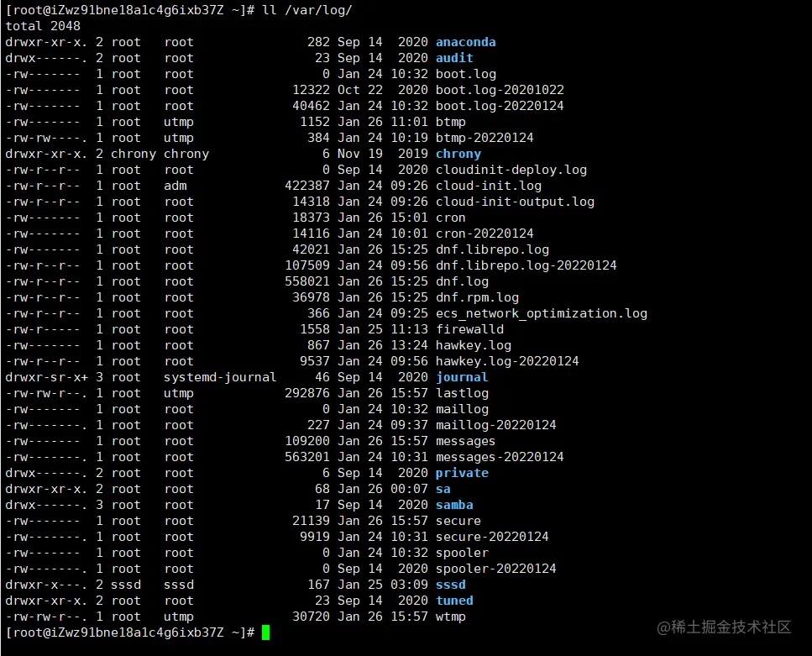This screenshot has height=656, width=812.
Task: Select boot.log-20201022 file name
Action: pos(500,90)
